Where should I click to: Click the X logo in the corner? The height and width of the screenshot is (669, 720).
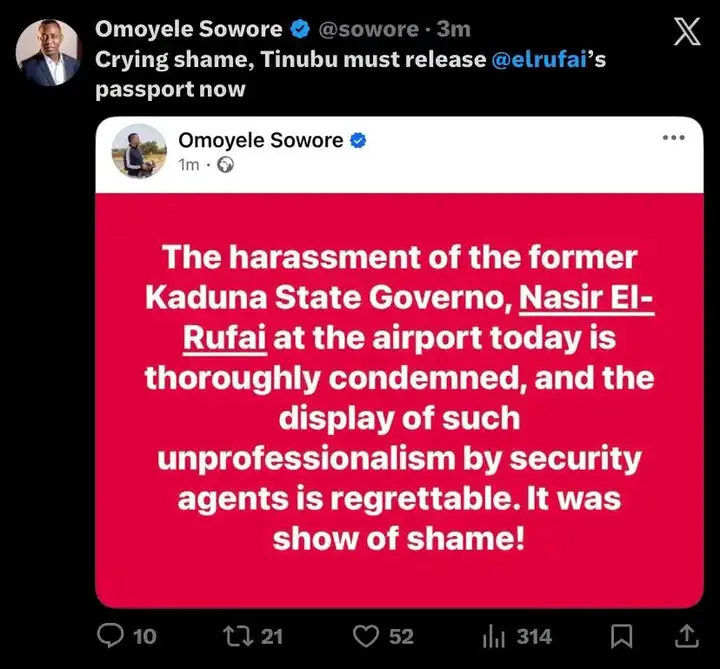pos(685,32)
